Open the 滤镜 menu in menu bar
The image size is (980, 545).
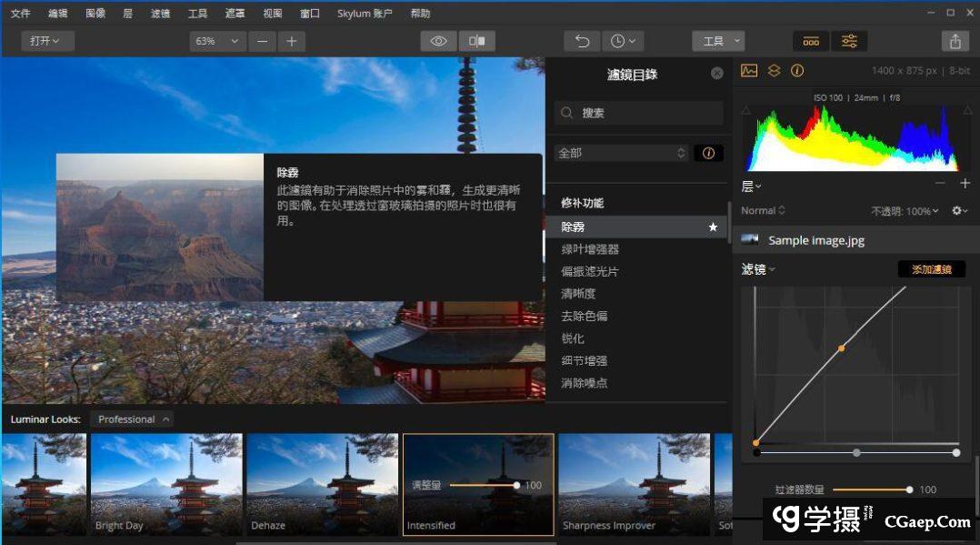click(159, 14)
